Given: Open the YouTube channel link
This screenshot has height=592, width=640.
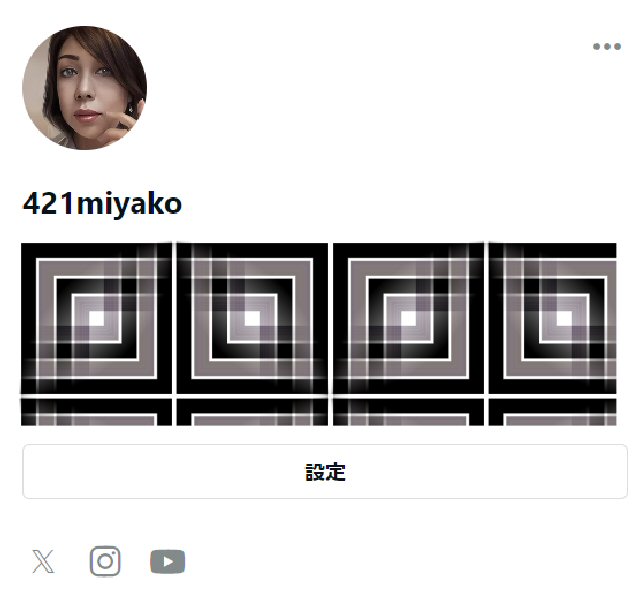Looking at the screenshot, I should [x=167, y=562].
